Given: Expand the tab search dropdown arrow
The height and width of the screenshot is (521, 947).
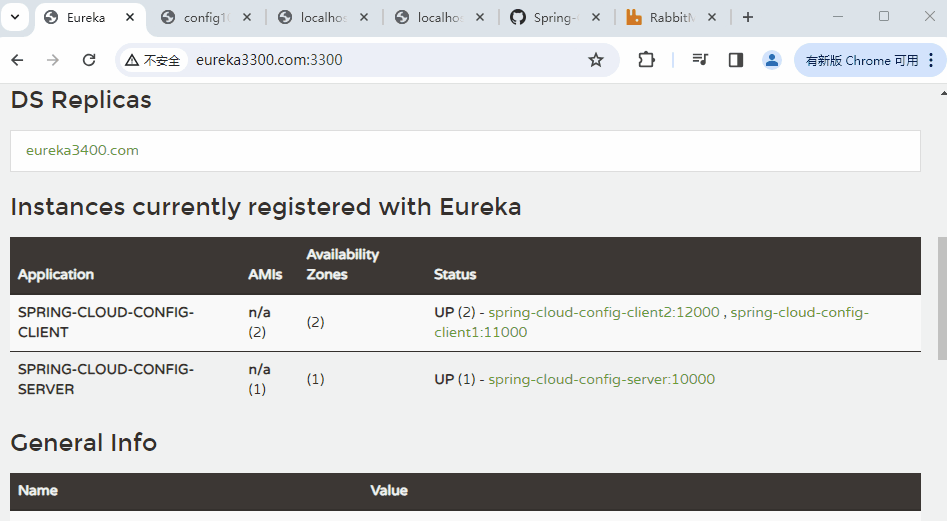Looking at the screenshot, I should pyautogui.click(x=15, y=17).
